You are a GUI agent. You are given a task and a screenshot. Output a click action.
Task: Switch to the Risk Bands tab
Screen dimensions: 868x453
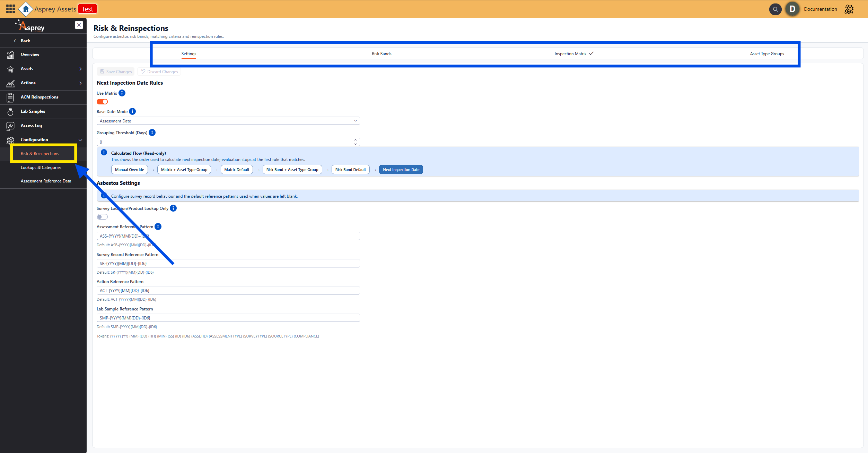coord(382,54)
